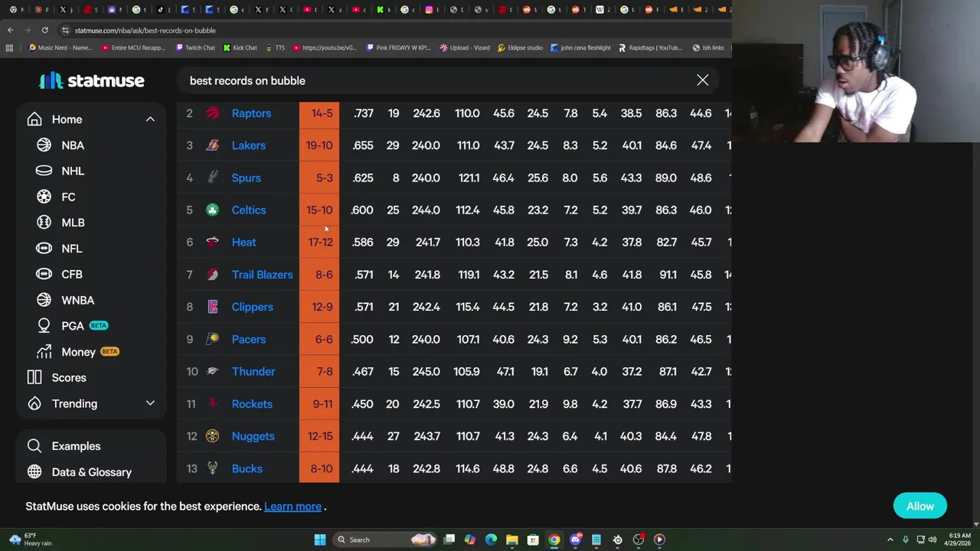
Task: Open the Kick Chat bookmark
Action: click(x=240, y=47)
